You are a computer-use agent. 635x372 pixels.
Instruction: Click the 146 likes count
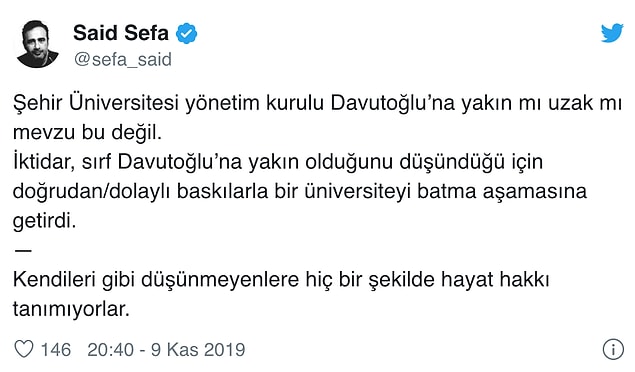(x=56, y=350)
